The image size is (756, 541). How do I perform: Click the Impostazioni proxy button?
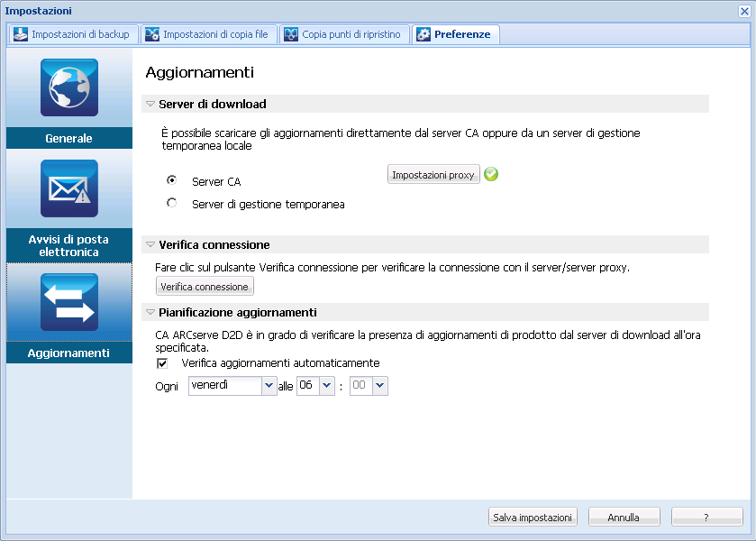pos(433,175)
